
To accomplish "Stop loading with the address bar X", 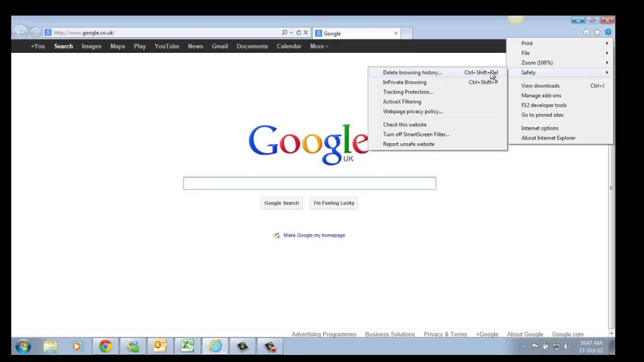I will point(305,33).
